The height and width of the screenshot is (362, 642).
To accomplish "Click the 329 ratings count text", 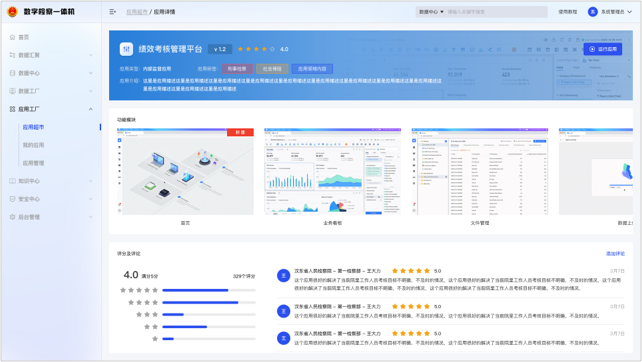I will pyautogui.click(x=244, y=276).
